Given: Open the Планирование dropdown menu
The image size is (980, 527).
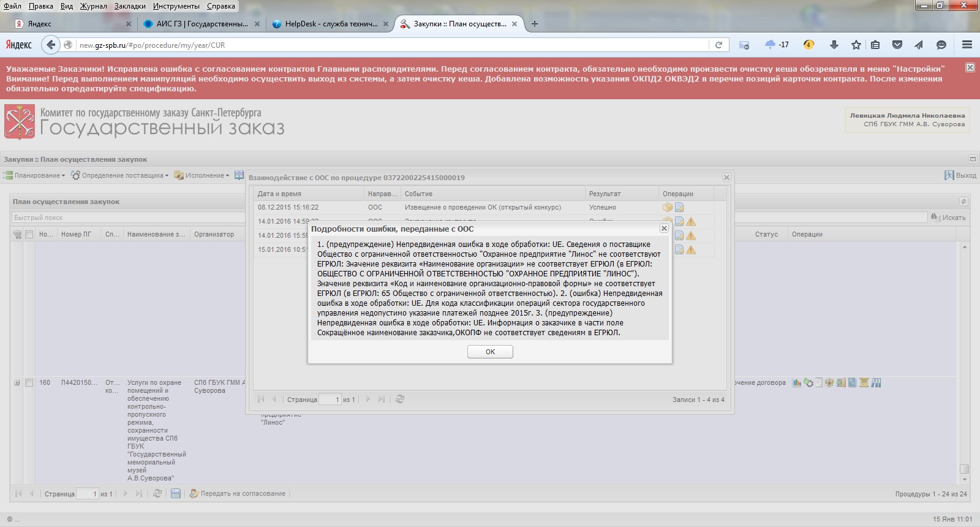Looking at the screenshot, I should pos(34,175).
